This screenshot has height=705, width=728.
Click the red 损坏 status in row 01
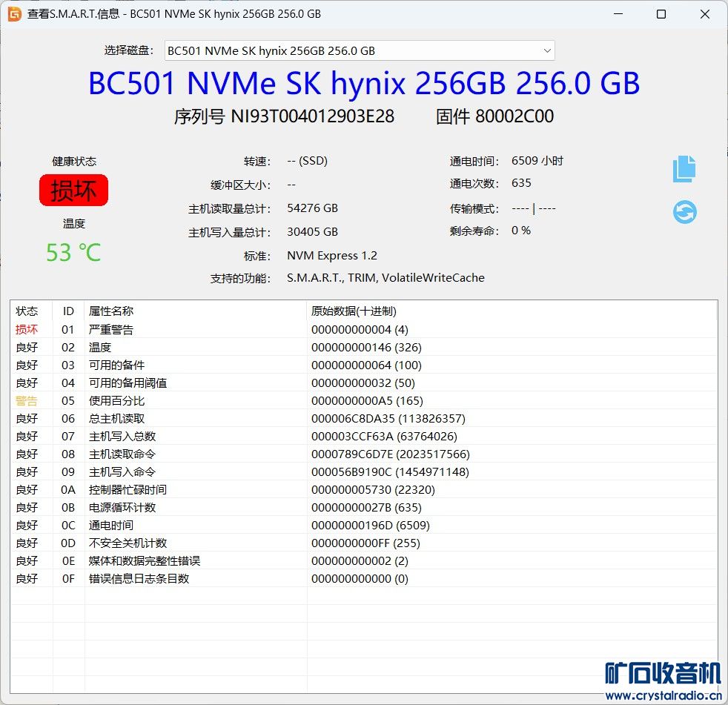coord(27,330)
